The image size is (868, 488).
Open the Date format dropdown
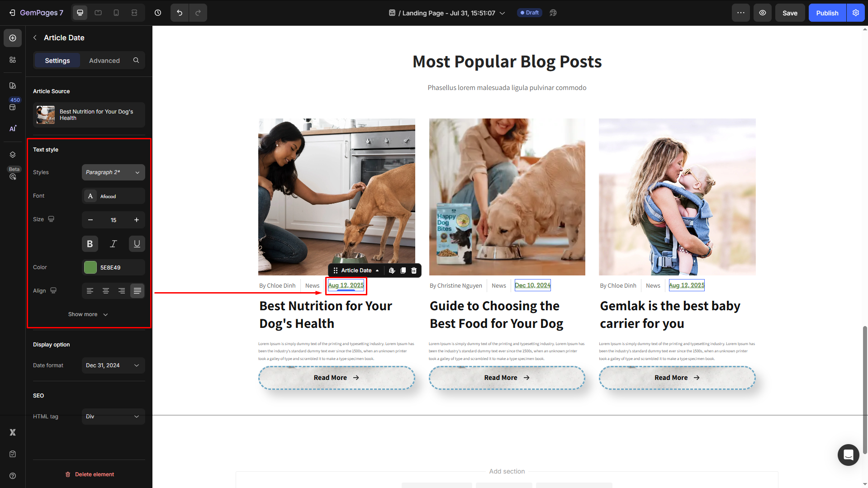[x=114, y=365]
